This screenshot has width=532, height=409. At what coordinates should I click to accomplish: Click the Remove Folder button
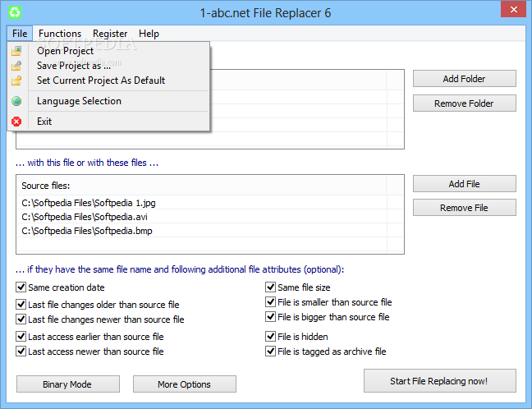click(464, 103)
